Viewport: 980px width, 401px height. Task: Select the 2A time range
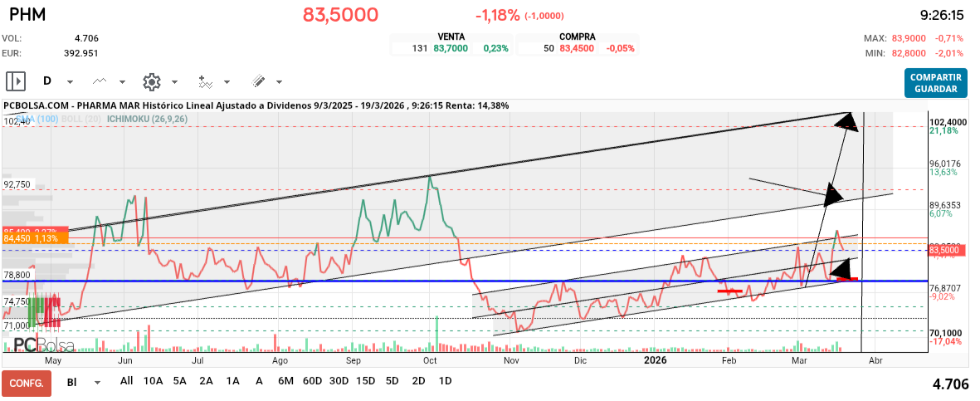tap(207, 380)
